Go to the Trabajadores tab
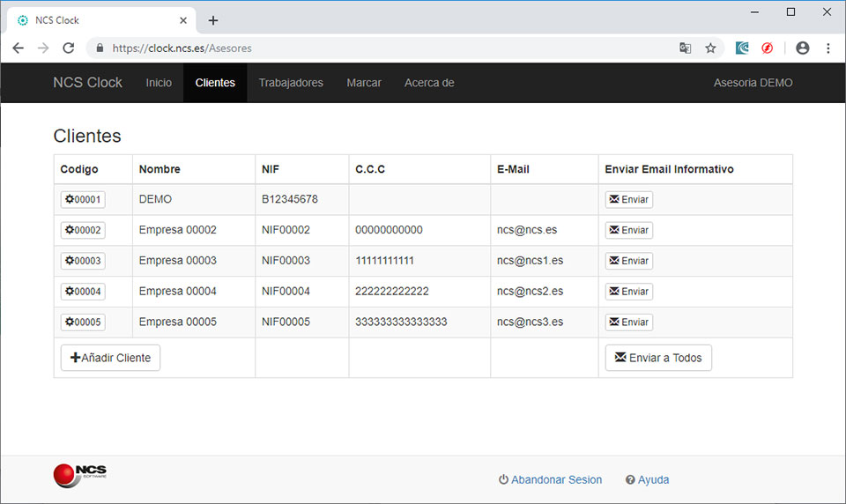Viewport: 846px width, 504px height. 291,83
